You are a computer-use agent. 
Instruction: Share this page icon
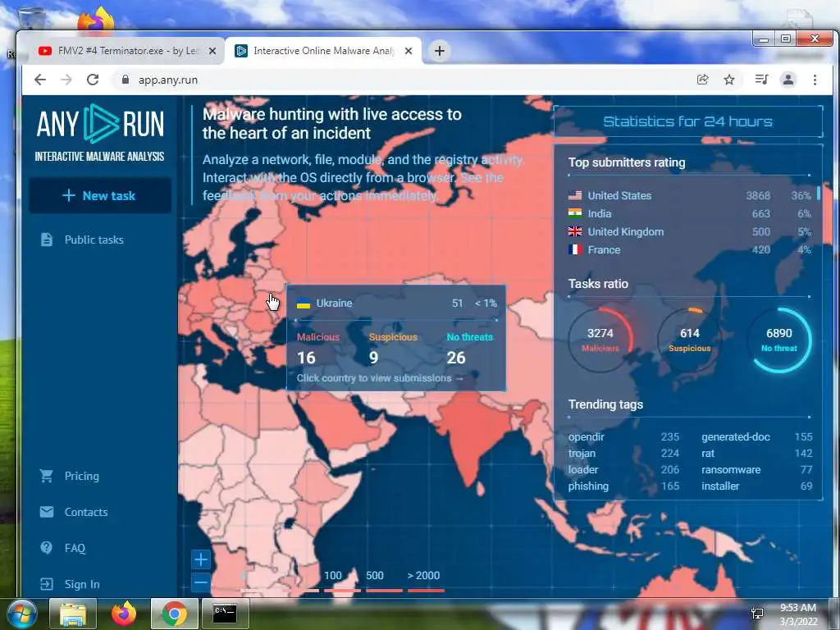[702, 80]
